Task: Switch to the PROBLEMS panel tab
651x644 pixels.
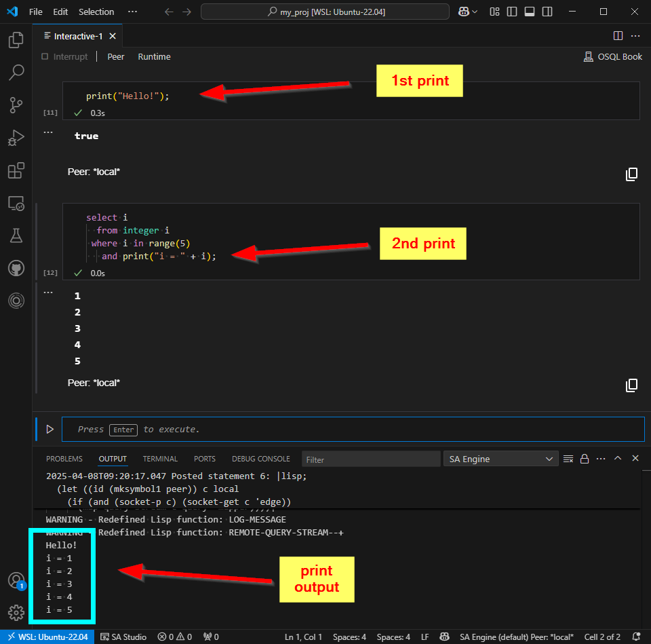Action: [64, 459]
